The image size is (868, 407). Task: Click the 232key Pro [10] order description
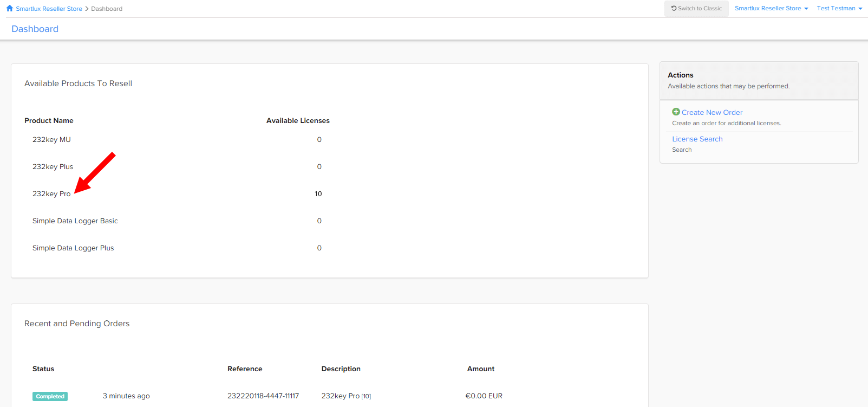click(346, 396)
